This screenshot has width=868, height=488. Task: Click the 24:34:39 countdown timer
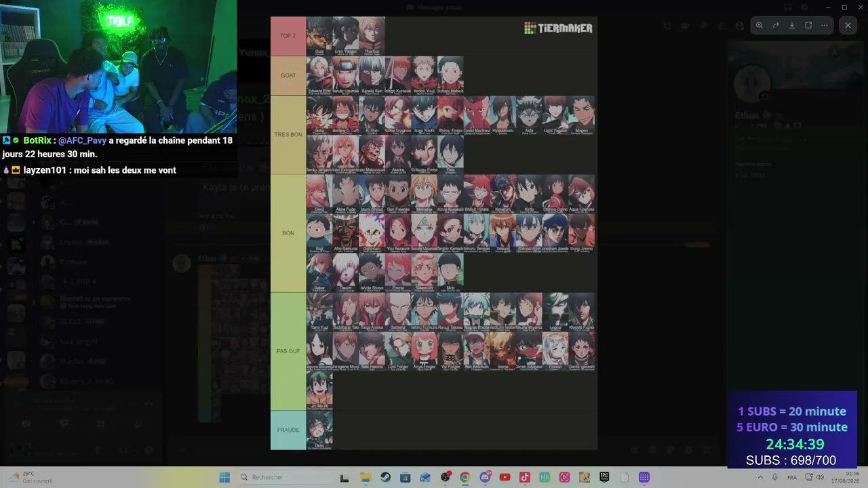coord(795,445)
